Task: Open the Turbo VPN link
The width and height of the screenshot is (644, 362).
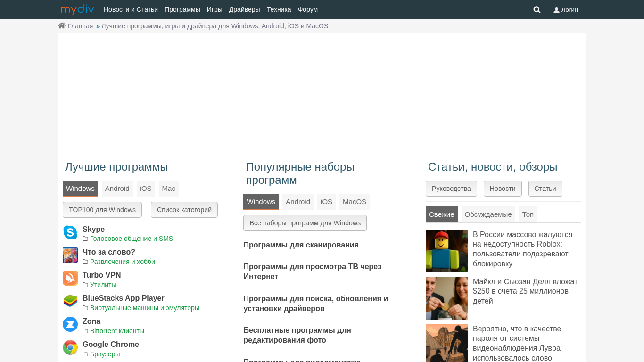Action: coord(102,275)
